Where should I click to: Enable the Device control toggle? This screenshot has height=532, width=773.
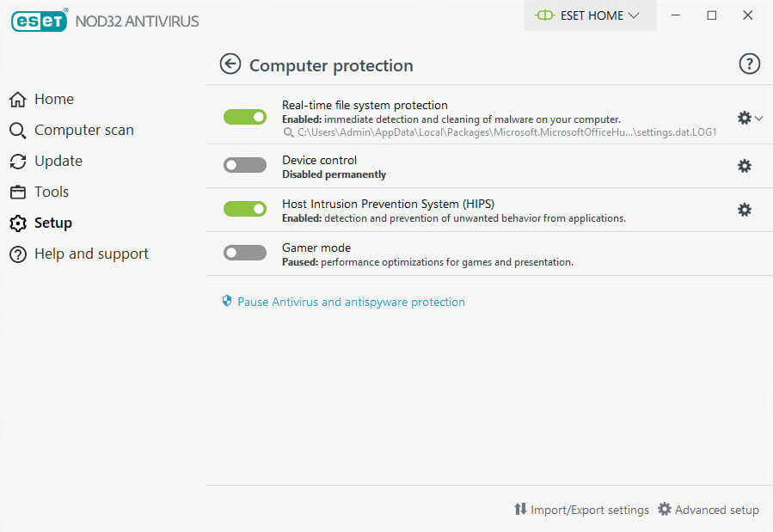[245, 165]
